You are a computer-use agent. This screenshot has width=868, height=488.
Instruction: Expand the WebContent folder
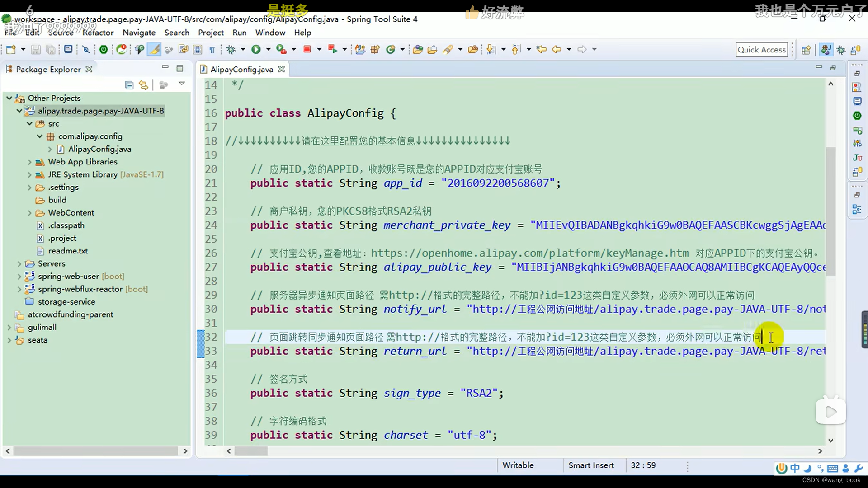coord(29,212)
